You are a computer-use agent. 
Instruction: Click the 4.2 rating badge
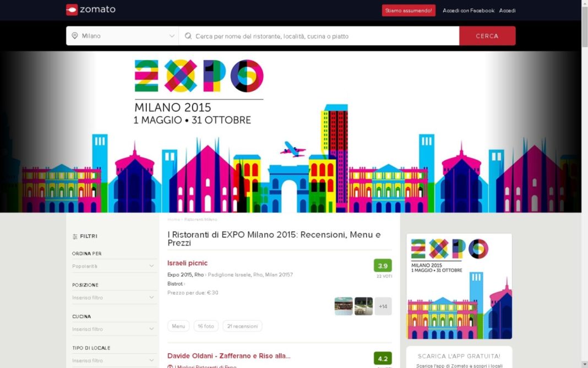383,359
